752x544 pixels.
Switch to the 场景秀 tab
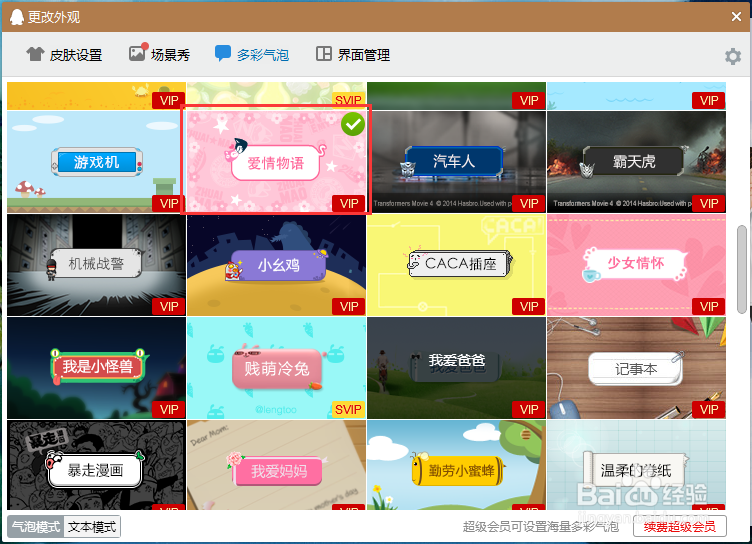(x=160, y=55)
